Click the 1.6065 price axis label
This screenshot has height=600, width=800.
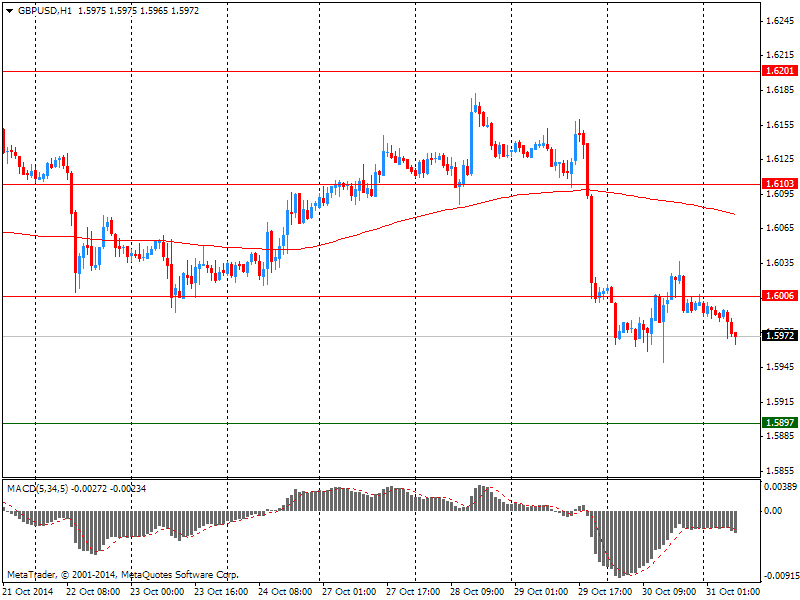coord(780,228)
